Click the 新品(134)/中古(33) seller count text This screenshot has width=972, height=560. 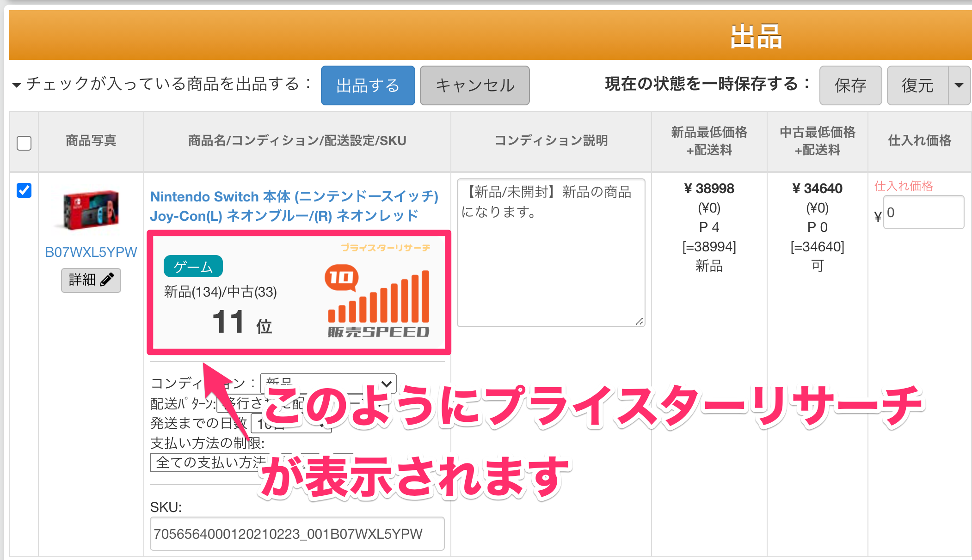tap(220, 292)
